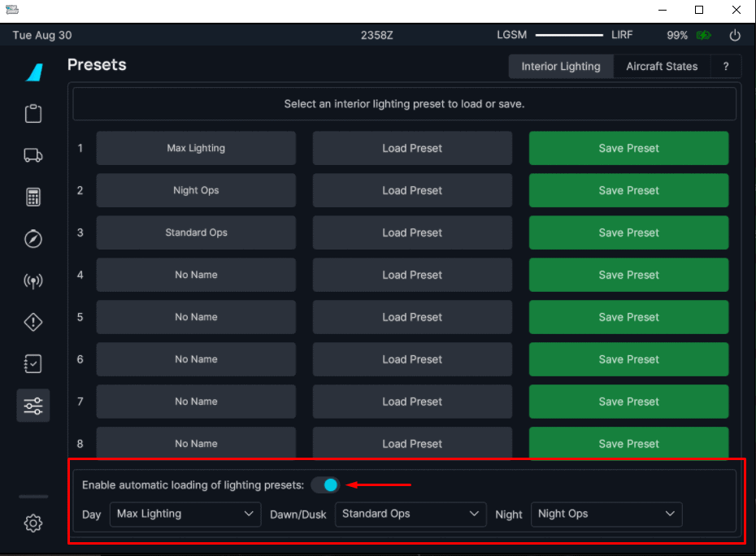
Task: Click the LGSM to LIRF flight progress bar
Action: click(569, 36)
